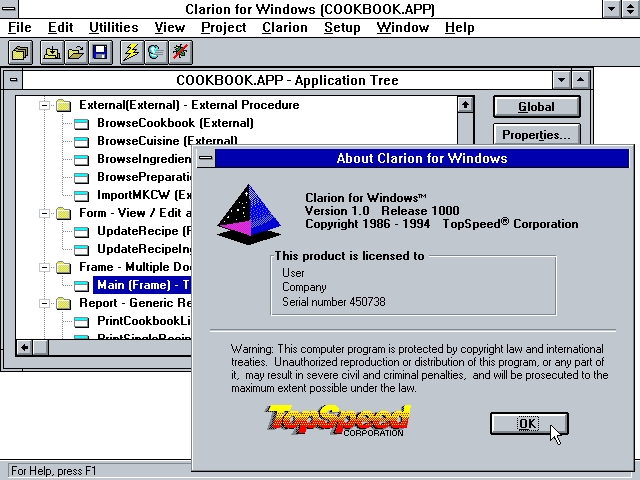Click the floppy disk save icon

(x=100, y=52)
